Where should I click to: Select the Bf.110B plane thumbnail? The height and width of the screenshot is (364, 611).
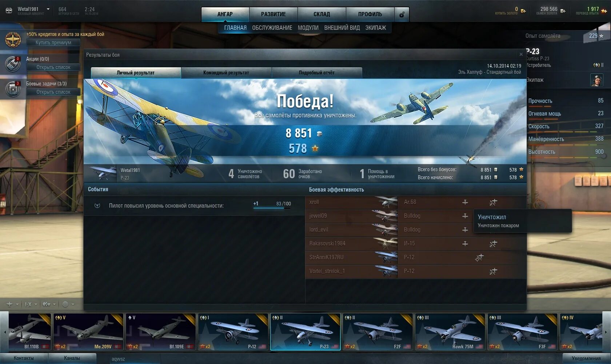[x=30, y=332]
